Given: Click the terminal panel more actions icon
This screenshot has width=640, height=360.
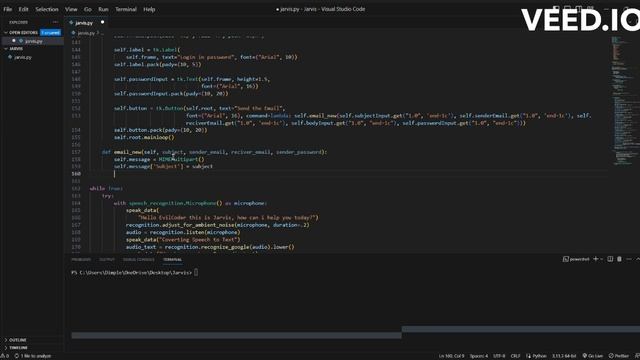Looking at the screenshot, I should point(629,259).
